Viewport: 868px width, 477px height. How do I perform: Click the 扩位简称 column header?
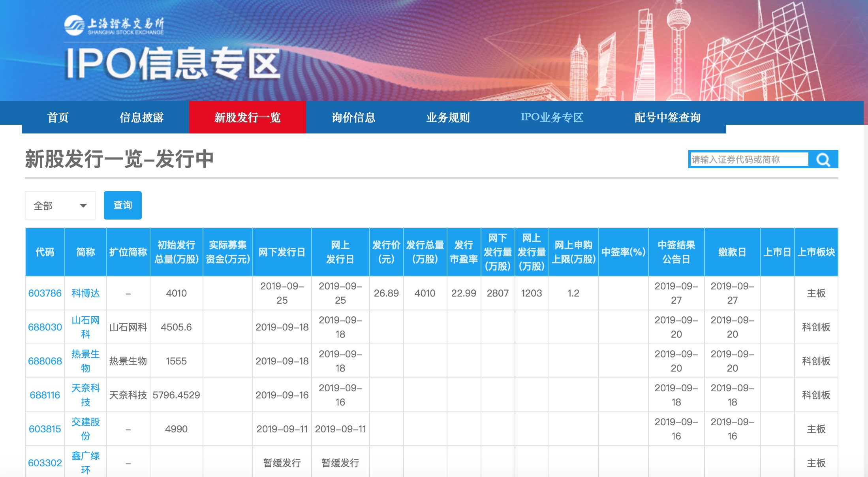(x=128, y=252)
